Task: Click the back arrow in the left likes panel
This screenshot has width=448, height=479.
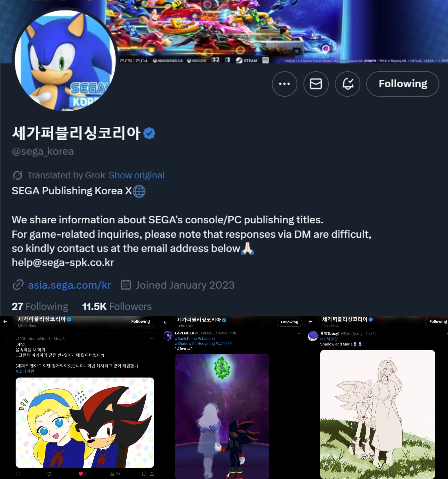Action: click(5, 321)
